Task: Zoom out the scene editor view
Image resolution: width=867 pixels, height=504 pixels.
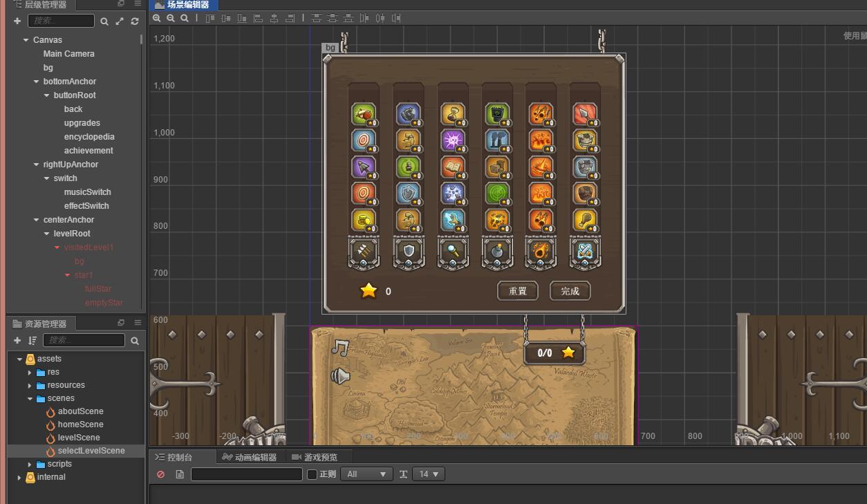Action: pos(171,19)
